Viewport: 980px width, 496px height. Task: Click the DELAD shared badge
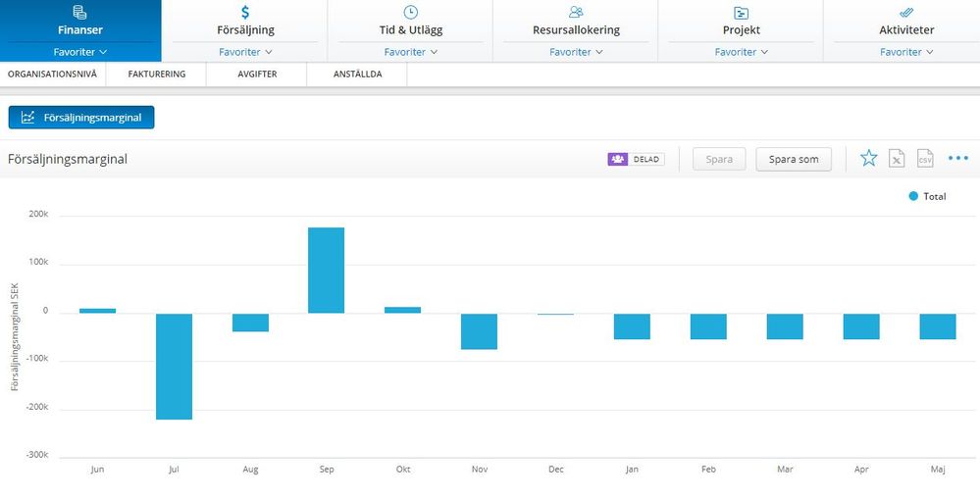pyautogui.click(x=637, y=160)
